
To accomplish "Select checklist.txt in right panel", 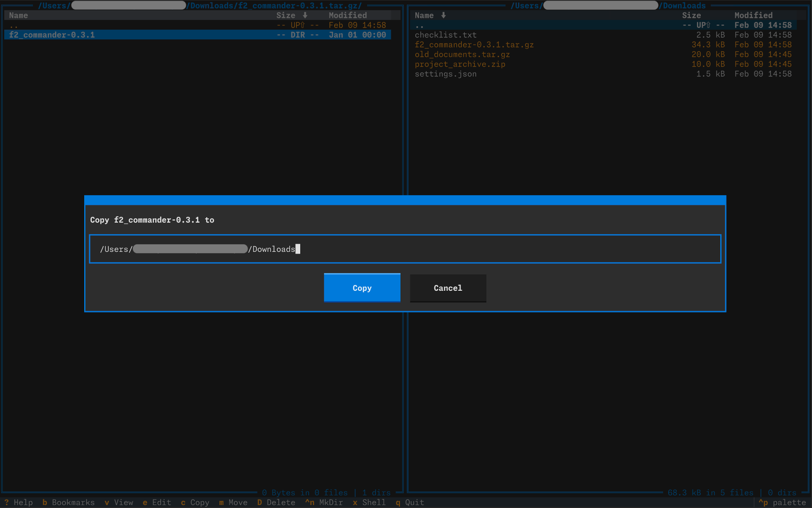I will click(x=603, y=35).
